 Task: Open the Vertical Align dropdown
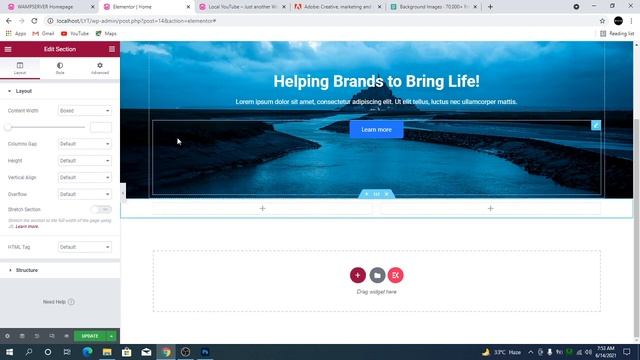[84, 178]
